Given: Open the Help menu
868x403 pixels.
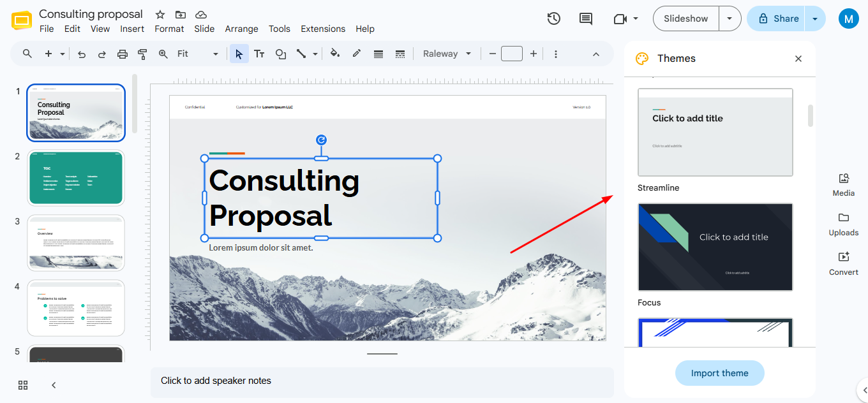Looking at the screenshot, I should click(x=365, y=29).
